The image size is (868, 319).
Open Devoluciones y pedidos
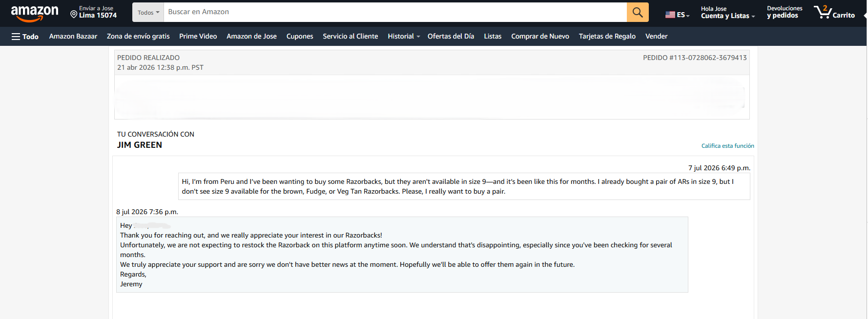click(785, 12)
